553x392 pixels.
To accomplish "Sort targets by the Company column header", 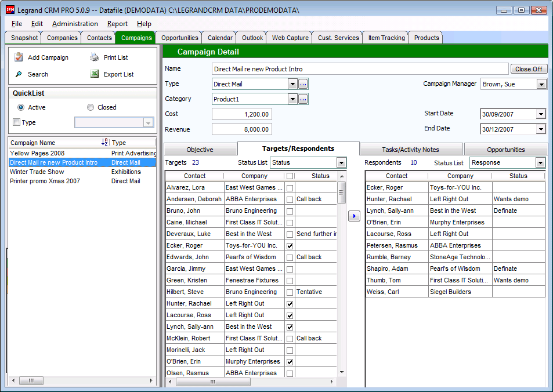I will point(254,176).
